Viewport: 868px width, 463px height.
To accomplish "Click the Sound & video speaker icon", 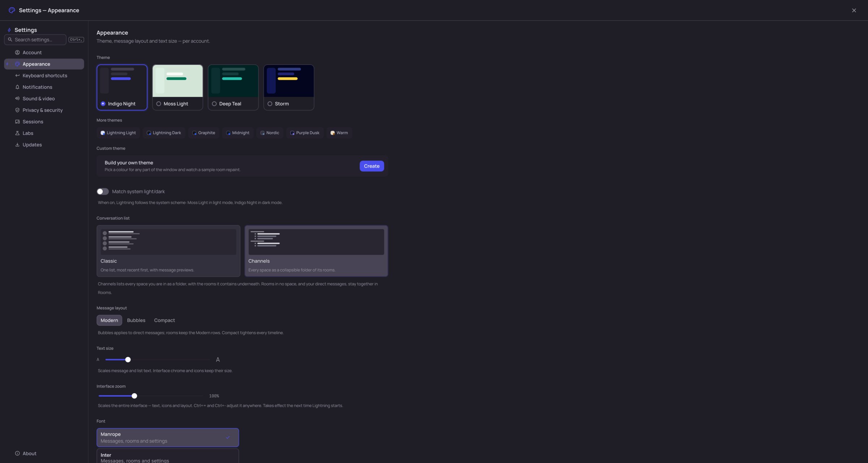I will (17, 99).
